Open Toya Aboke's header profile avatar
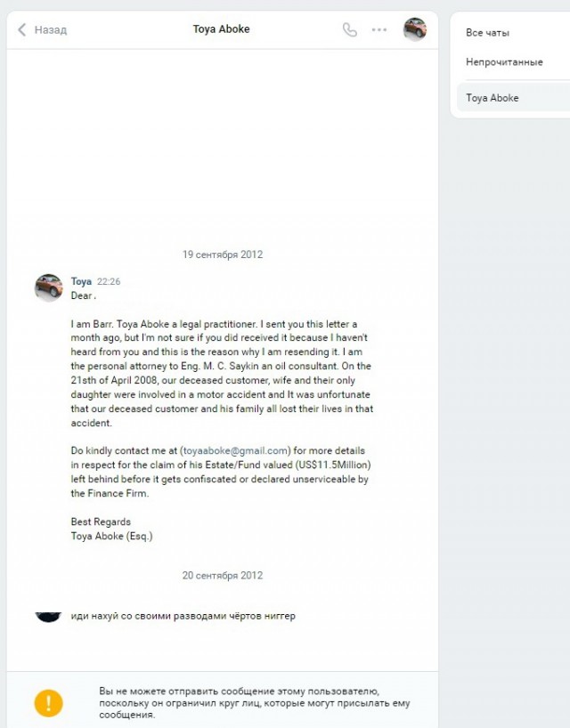 pyautogui.click(x=415, y=29)
